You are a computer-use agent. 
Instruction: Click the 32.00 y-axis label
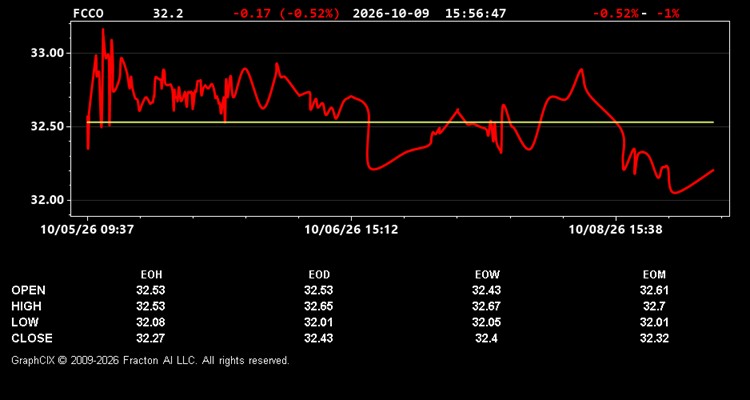47,200
